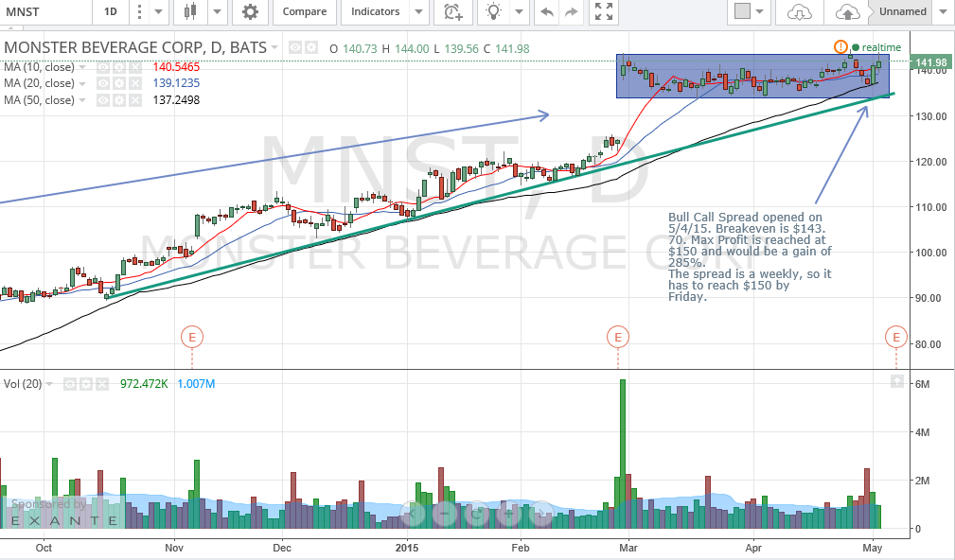The height and width of the screenshot is (560, 955).
Task: Expand MA (10, close) legend dropdown
Action: 82,67
